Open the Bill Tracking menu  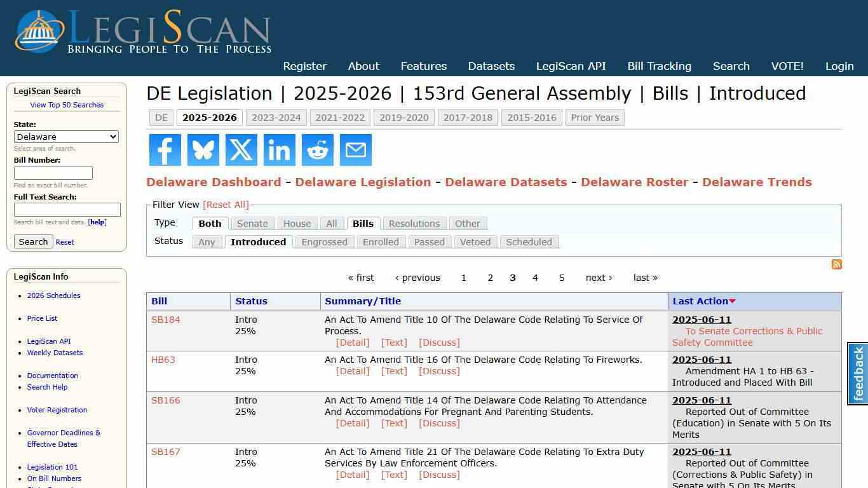tap(660, 66)
